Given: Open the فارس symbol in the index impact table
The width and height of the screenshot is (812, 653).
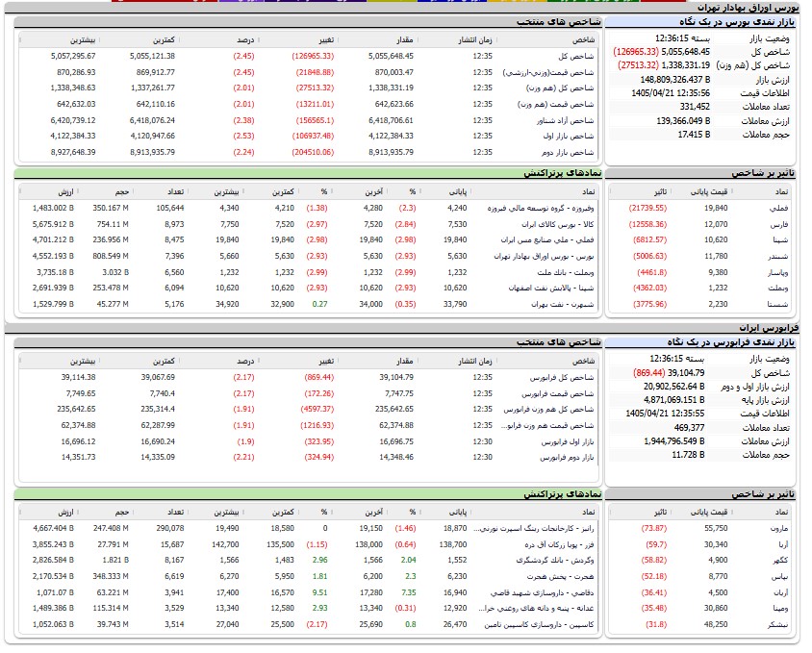Looking at the screenshot, I should click(x=779, y=224).
